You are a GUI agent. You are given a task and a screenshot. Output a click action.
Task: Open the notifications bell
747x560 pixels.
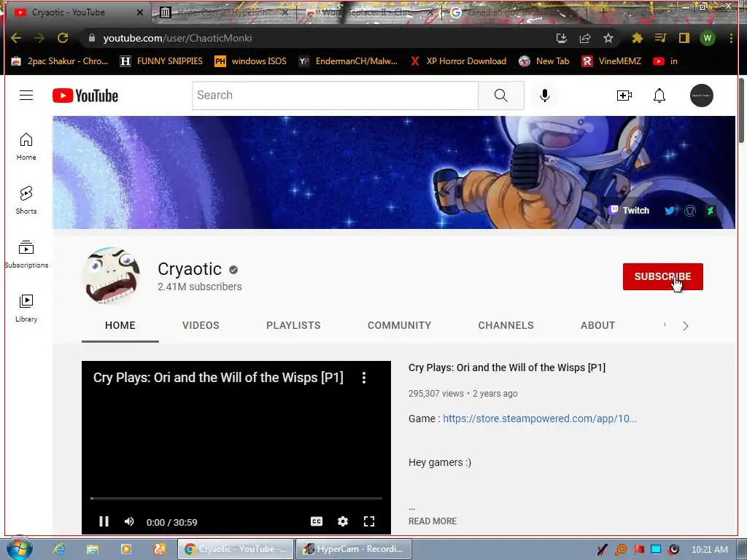click(659, 96)
